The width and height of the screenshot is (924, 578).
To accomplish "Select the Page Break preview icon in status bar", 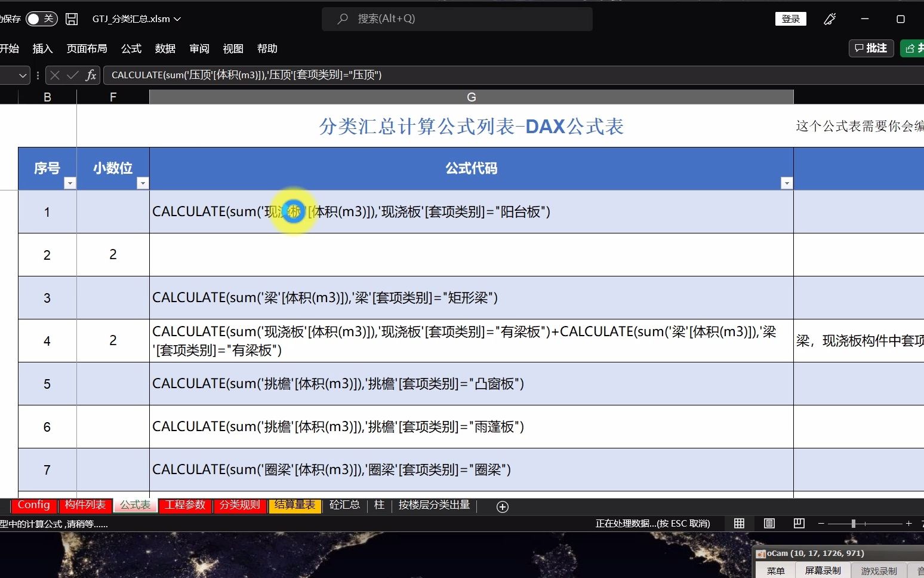I will click(799, 524).
